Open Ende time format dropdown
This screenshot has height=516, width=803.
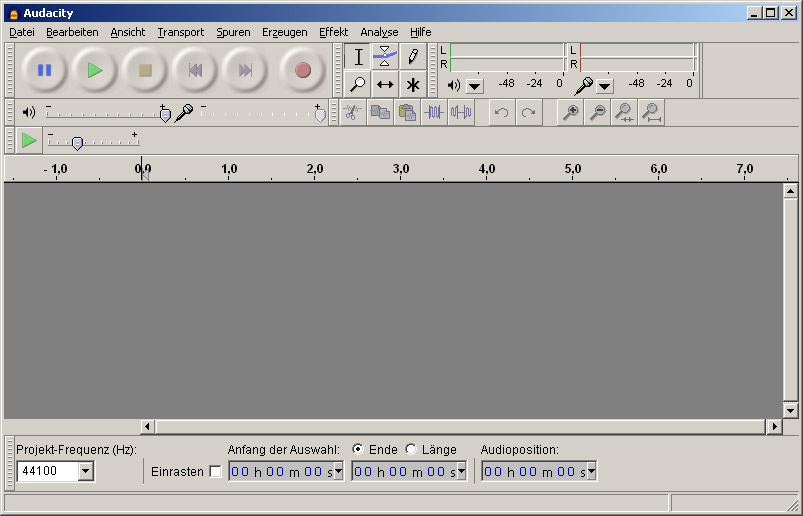pyautogui.click(x=461, y=471)
